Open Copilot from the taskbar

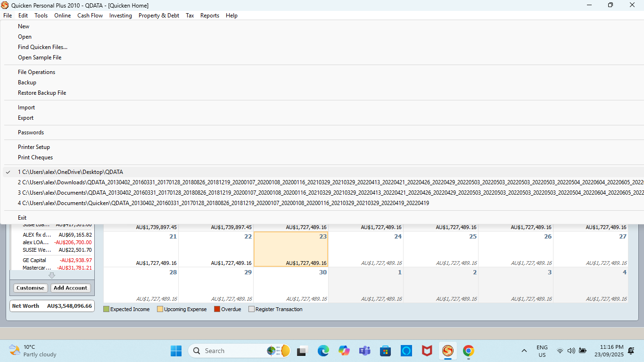[x=344, y=351]
